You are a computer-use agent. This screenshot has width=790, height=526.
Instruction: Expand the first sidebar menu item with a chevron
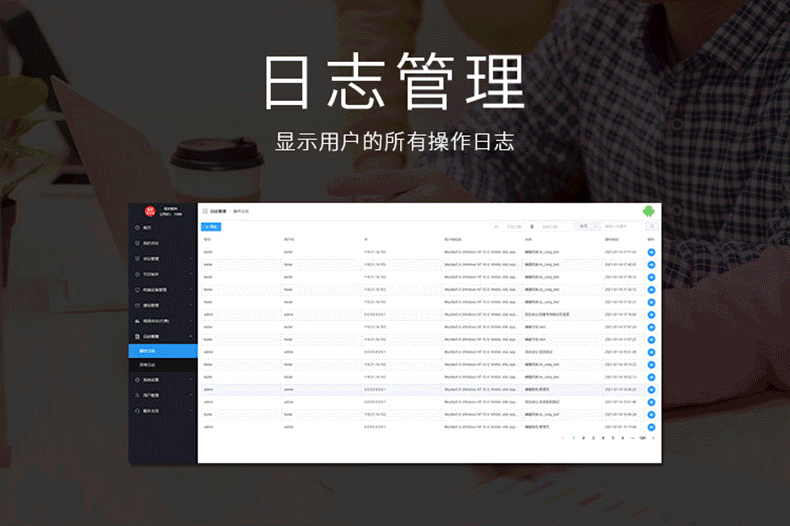click(x=190, y=258)
